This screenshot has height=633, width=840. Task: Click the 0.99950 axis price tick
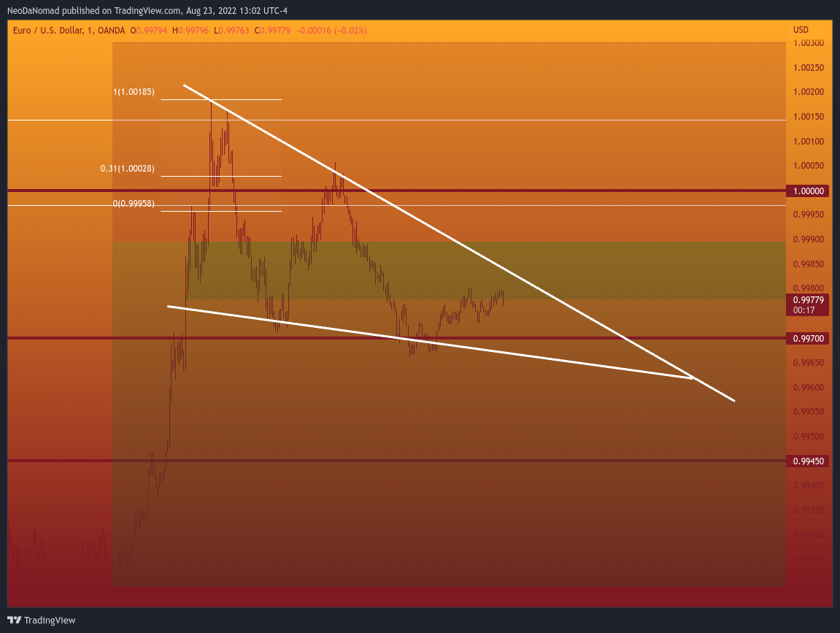809,215
